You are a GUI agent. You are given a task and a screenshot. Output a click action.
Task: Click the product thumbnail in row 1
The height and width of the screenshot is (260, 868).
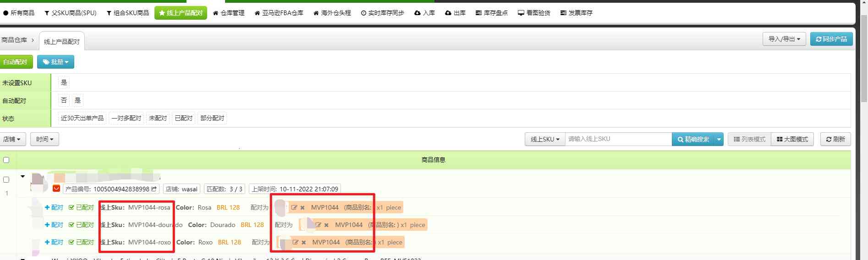[x=39, y=182]
